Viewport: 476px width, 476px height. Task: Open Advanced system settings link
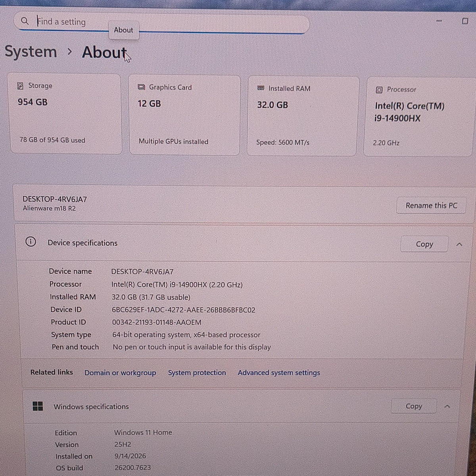click(279, 373)
